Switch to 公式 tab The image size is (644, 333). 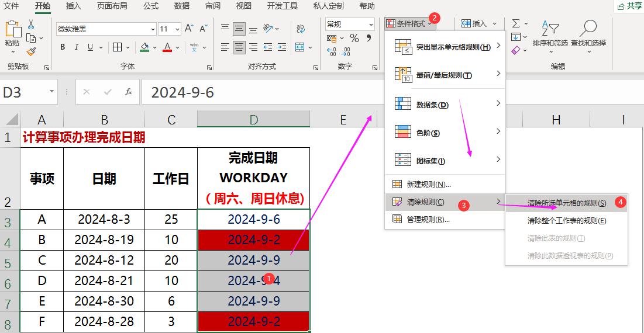point(151,6)
